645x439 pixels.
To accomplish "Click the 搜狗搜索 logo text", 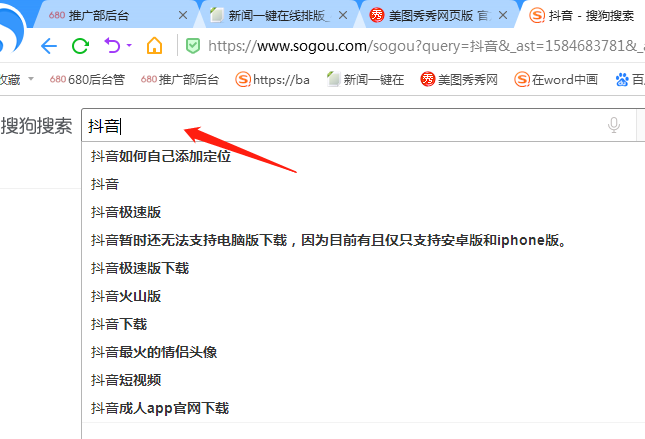I will (36, 125).
